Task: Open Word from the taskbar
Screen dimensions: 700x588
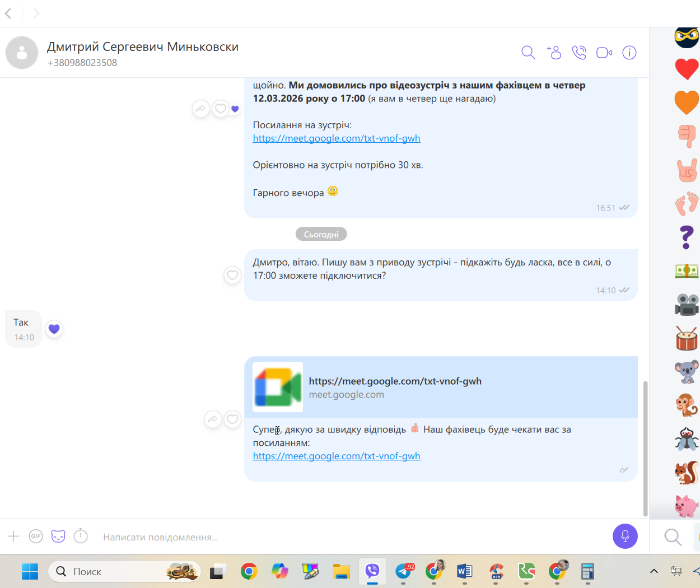Action: 465,571
